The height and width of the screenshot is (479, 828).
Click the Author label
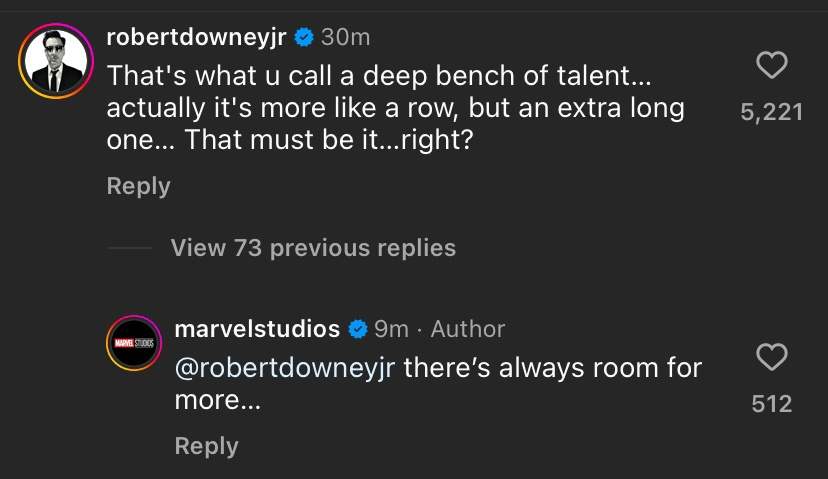click(x=468, y=328)
